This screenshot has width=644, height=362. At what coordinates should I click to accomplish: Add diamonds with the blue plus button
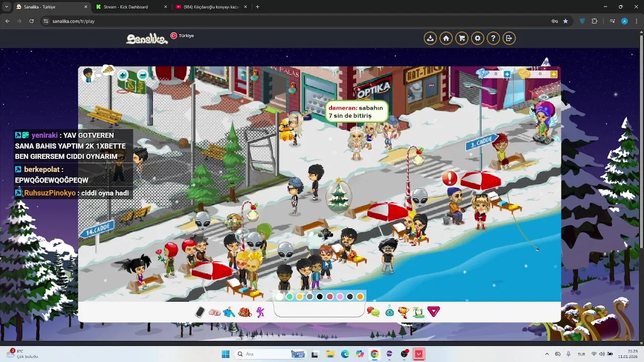507,74
